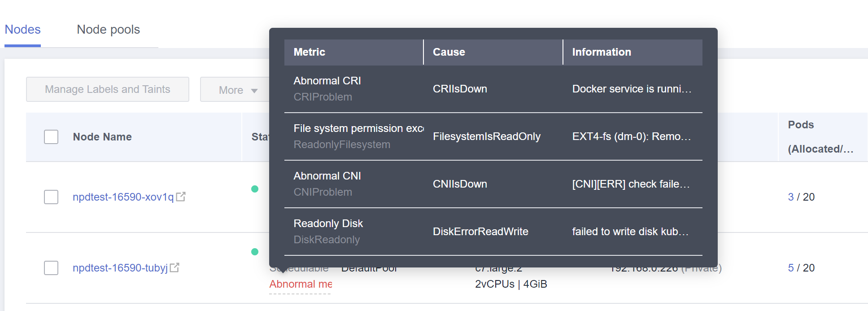Open the More dropdown button

pos(235,89)
